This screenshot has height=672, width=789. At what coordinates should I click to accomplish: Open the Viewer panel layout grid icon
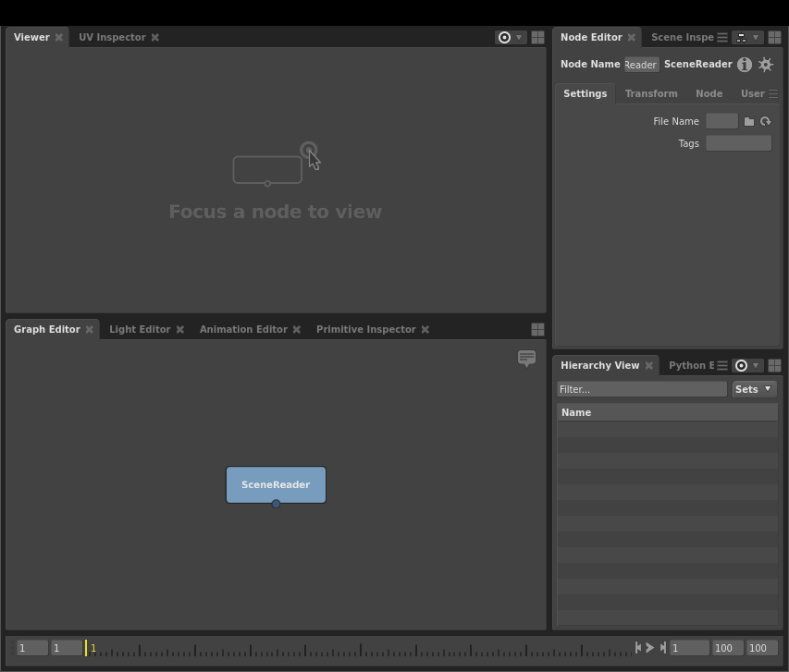coord(537,38)
